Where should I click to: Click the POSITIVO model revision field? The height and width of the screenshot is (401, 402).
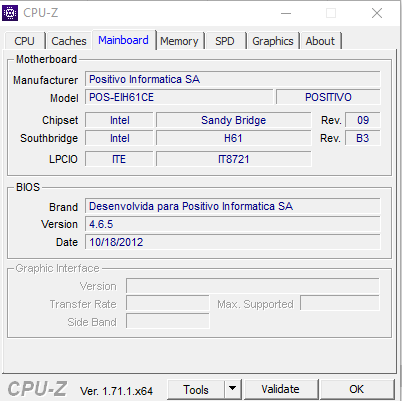[328, 97]
